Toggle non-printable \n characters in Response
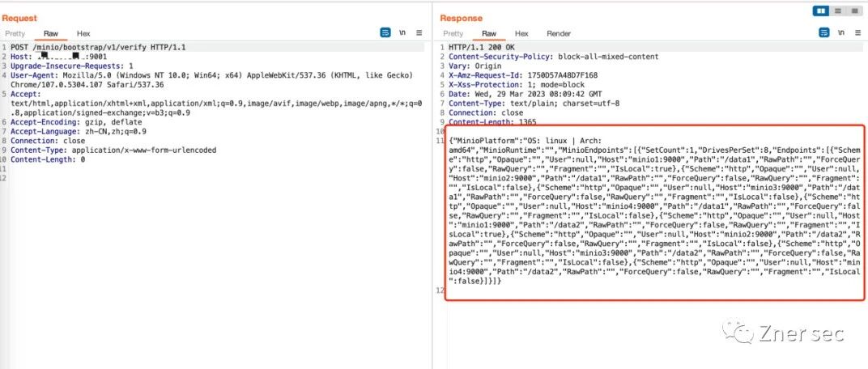 841,32
